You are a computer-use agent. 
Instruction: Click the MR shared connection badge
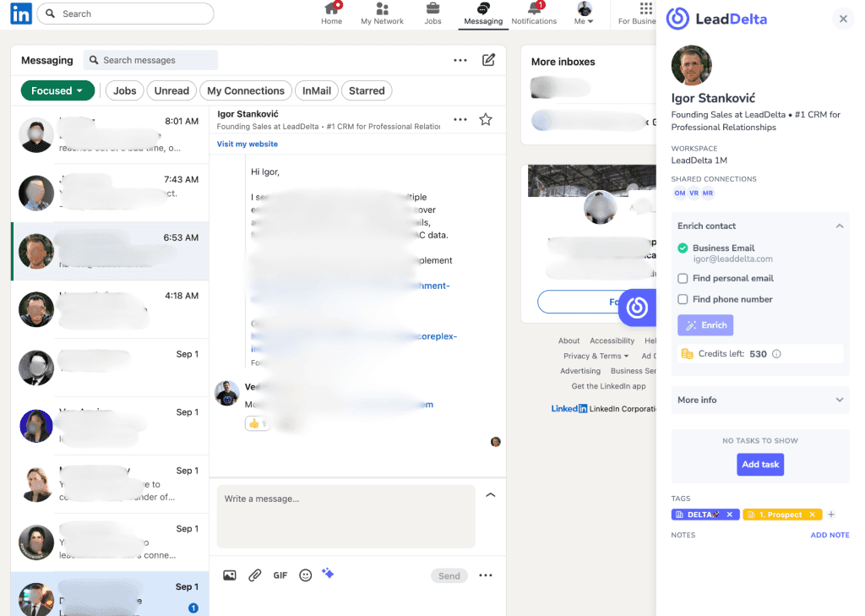tap(708, 194)
